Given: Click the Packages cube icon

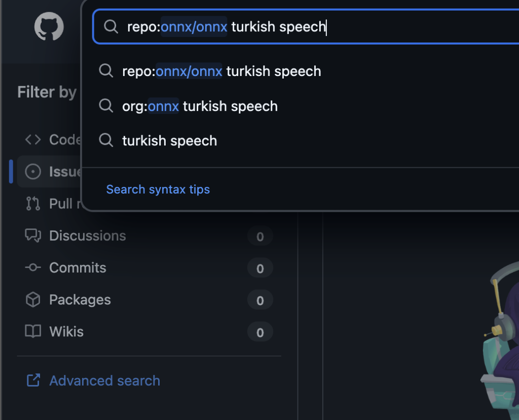Looking at the screenshot, I should 33,300.
